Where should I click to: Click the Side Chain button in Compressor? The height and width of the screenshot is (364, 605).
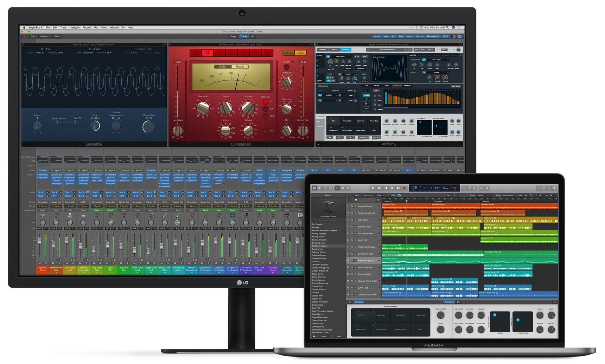(x=288, y=53)
